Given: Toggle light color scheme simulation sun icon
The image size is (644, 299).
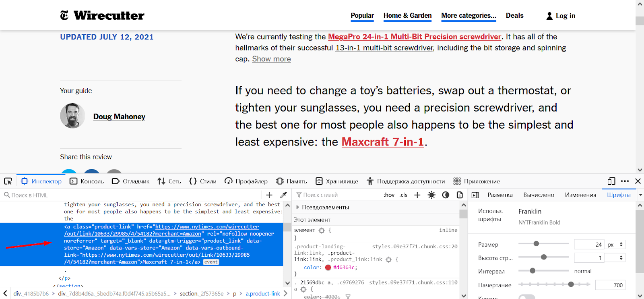Looking at the screenshot, I should (x=431, y=195).
